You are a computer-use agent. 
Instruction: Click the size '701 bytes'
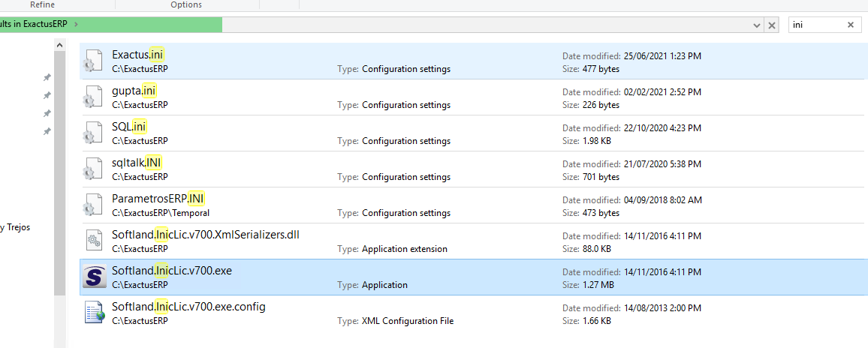point(601,177)
